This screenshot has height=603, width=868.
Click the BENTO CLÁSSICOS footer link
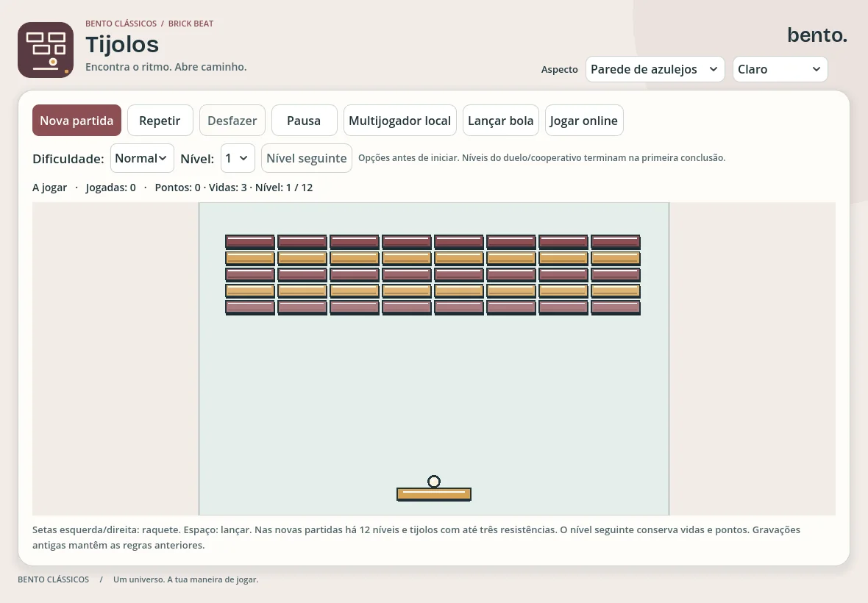click(x=53, y=579)
